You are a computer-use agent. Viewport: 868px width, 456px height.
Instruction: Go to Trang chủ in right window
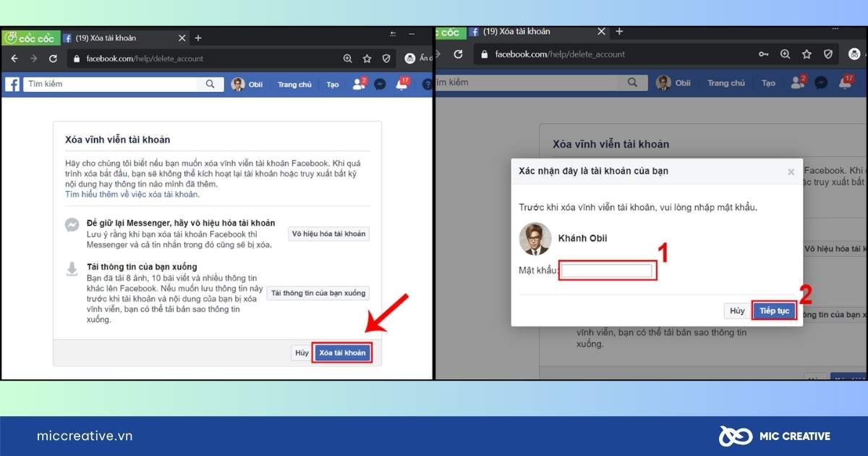[726, 83]
